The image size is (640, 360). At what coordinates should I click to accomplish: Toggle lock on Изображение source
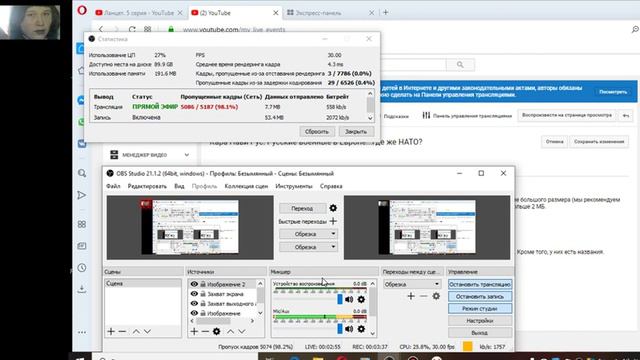coord(203,313)
